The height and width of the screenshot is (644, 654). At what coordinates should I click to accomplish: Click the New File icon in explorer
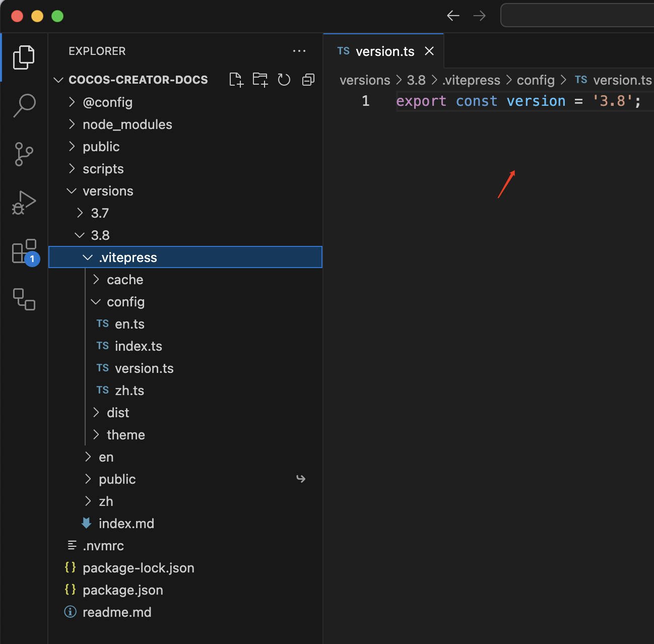(x=236, y=80)
